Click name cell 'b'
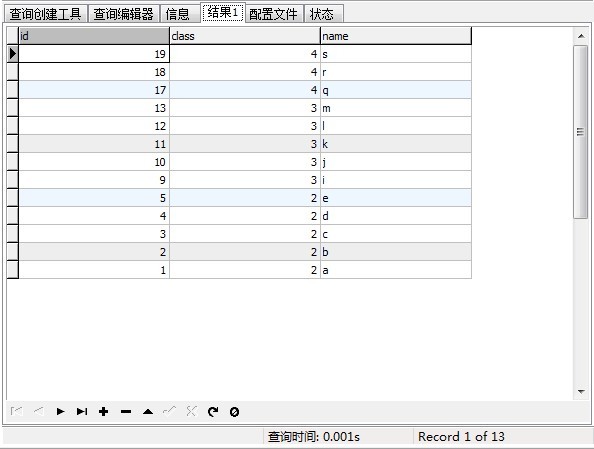The width and height of the screenshot is (594, 449). (396, 252)
